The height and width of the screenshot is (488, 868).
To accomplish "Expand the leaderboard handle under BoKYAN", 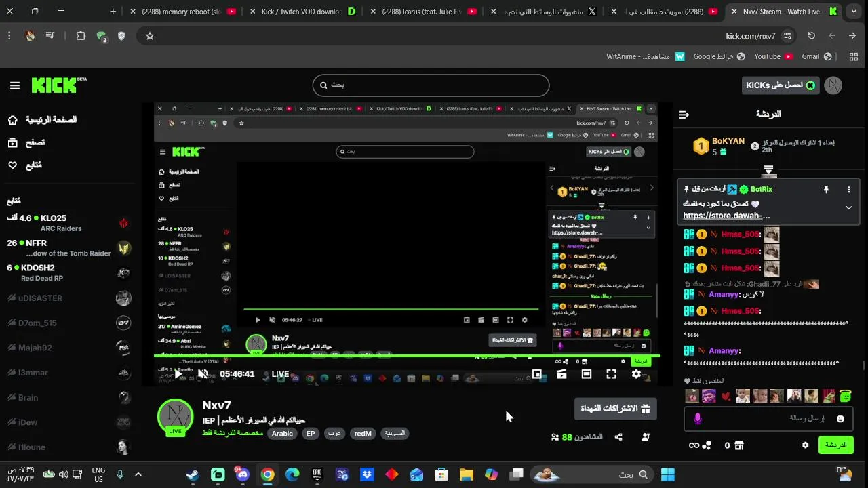I will (768, 169).
